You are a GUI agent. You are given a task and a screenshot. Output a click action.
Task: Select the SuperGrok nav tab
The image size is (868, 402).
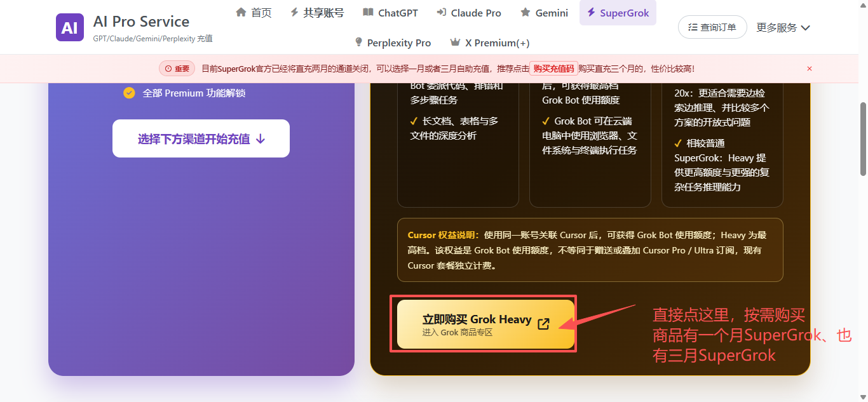[618, 13]
